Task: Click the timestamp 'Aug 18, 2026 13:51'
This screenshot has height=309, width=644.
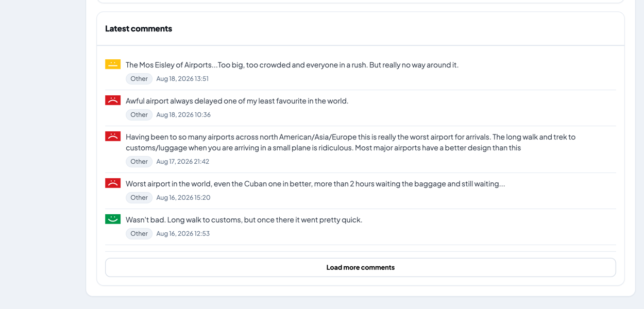Action: (x=182, y=79)
